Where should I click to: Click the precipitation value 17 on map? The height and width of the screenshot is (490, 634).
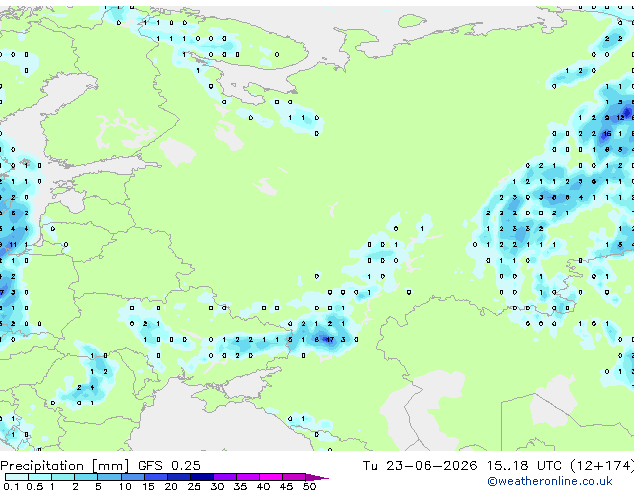coord(330,340)
